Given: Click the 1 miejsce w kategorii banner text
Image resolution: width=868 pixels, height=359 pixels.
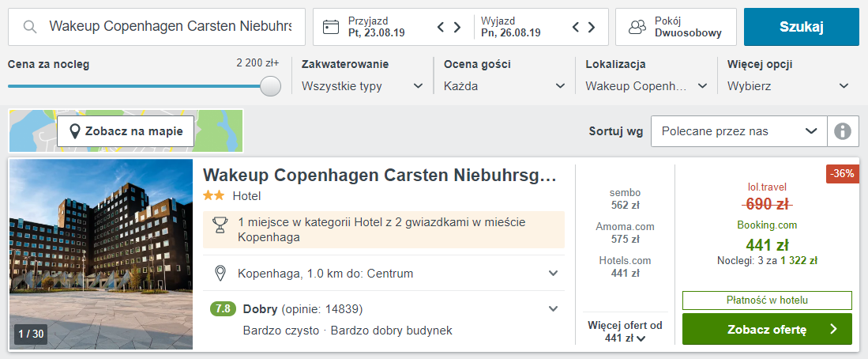Looking at the screenshot, I should tap(381, 229).
